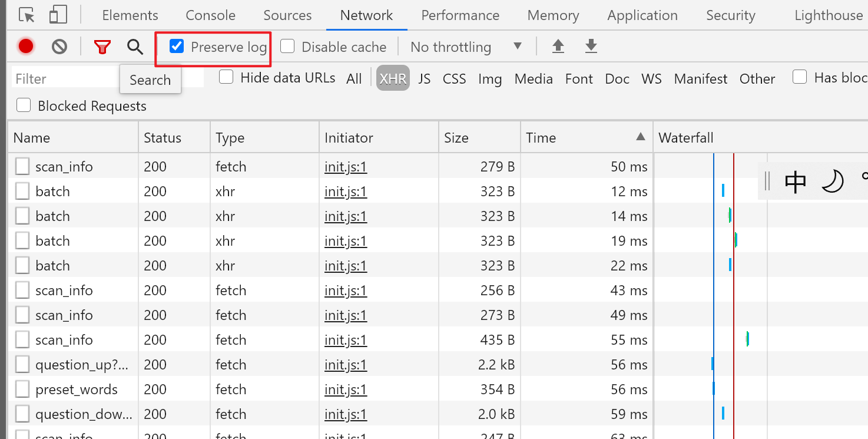Open the search magnifier icon

(x=135, y=47)
